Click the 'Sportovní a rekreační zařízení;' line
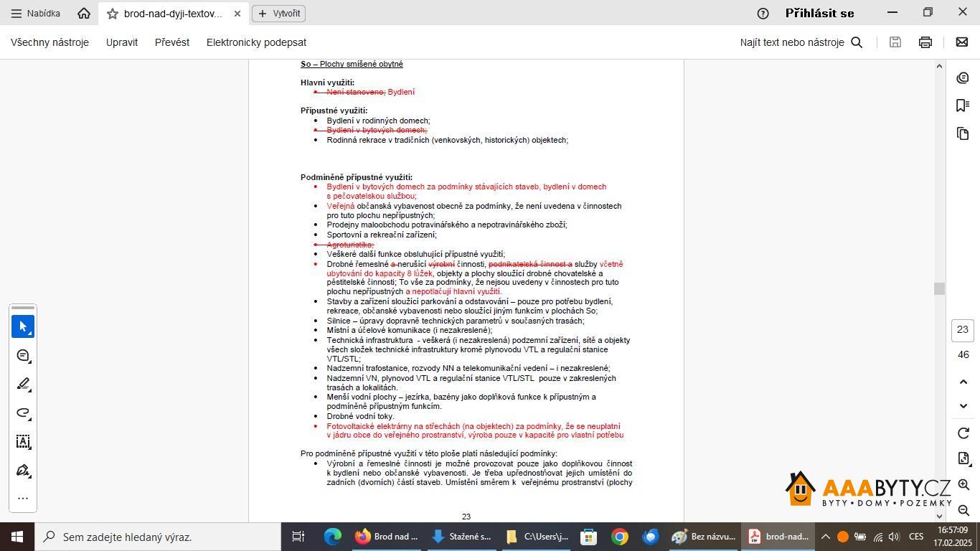Image resolution: width=980 pixels, height=551 pixels. click(382, 235)
